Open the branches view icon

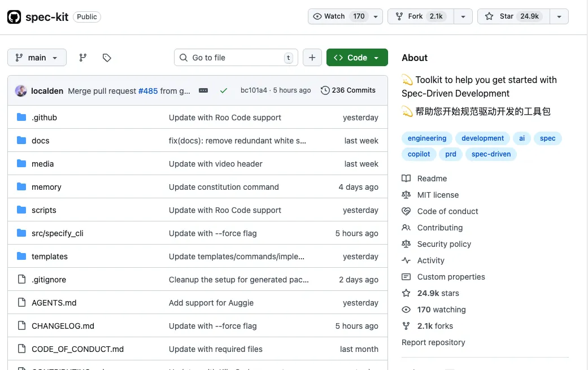point(83,58)
